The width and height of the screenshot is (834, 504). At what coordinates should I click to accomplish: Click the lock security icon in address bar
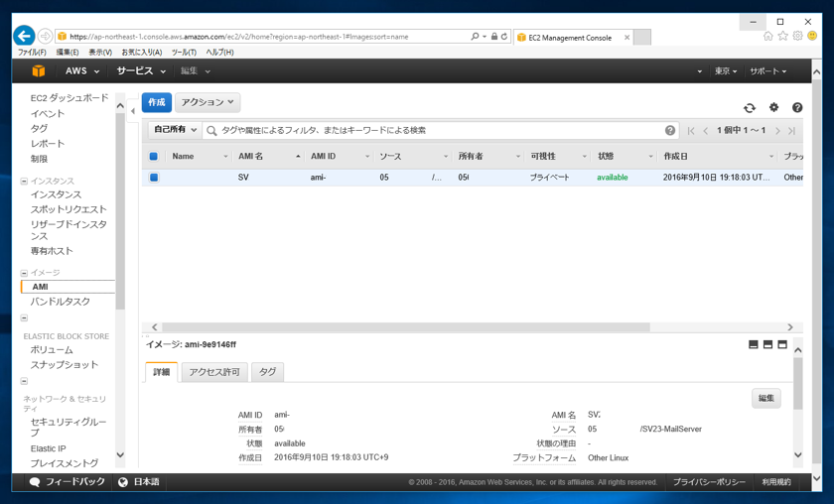click(x=494, y=37)
